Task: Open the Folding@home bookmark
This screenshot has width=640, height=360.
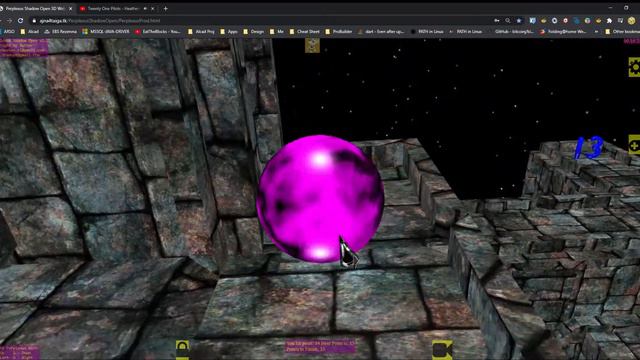Action: [x=563, y=31]
